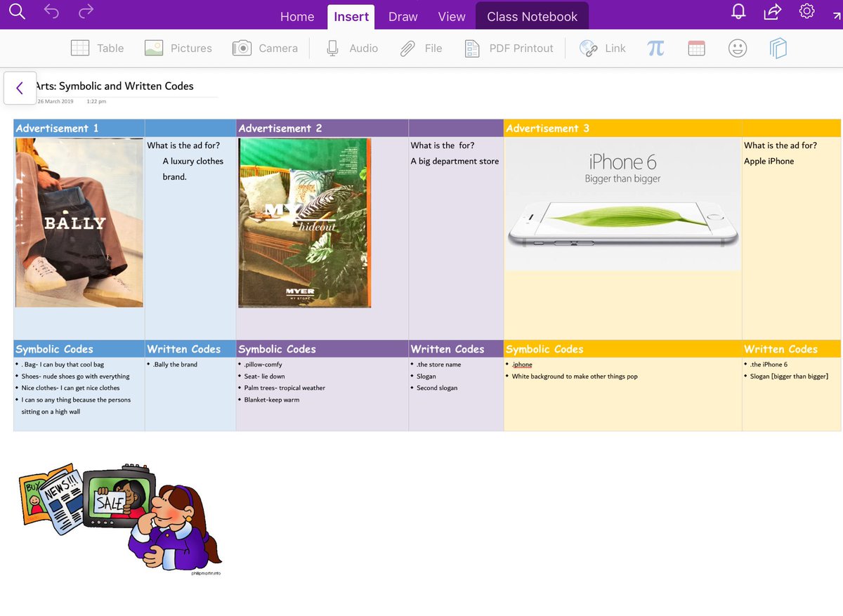Click the 'Apple iPhone' answer text
843x616 pixels.
point(769,161)
